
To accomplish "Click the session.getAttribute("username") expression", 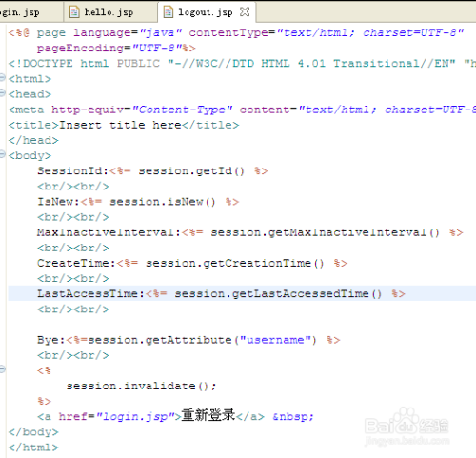I will [x=202, y=340].
